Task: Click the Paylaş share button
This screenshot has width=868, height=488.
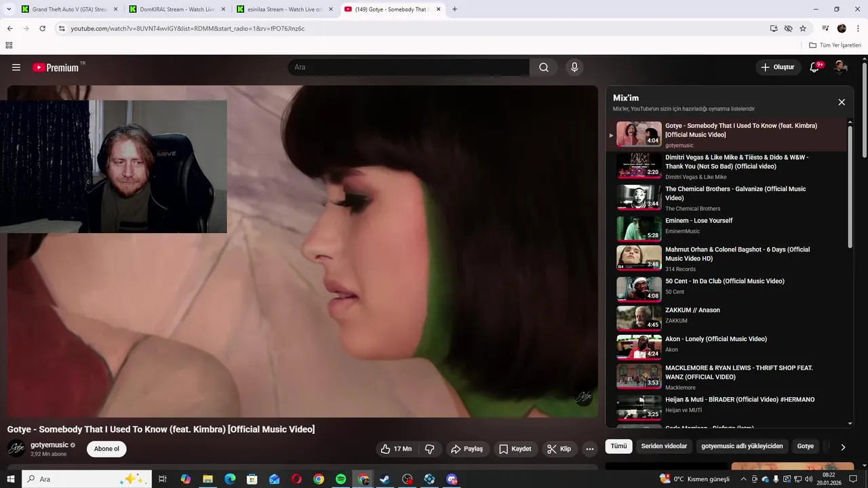Action: click(467, 449)
